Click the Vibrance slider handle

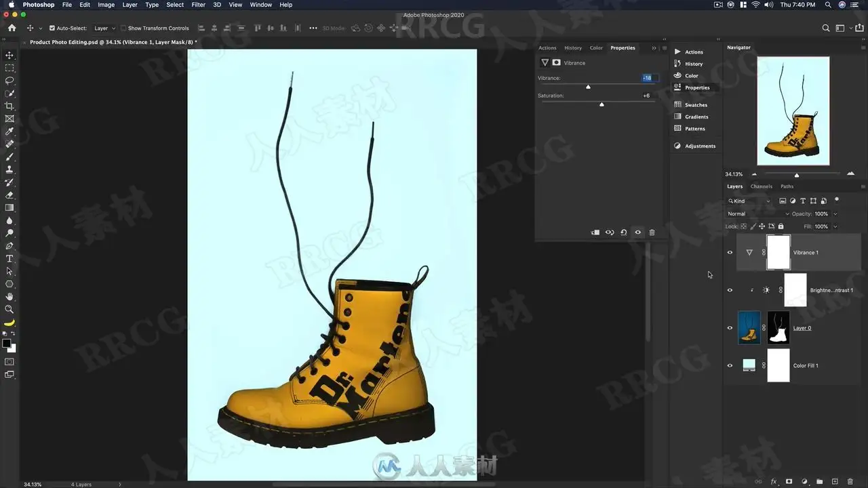tap(588, 87)
